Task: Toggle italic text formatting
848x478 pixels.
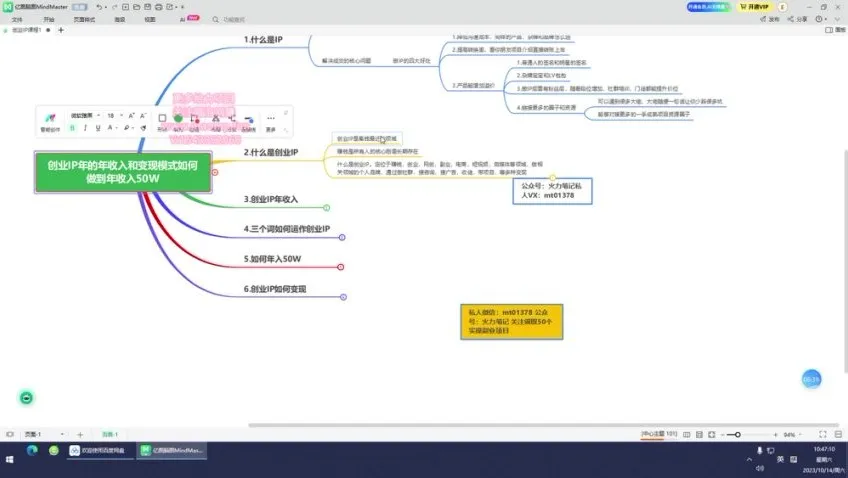Action: pyautogui.click(x=85, y=128)
